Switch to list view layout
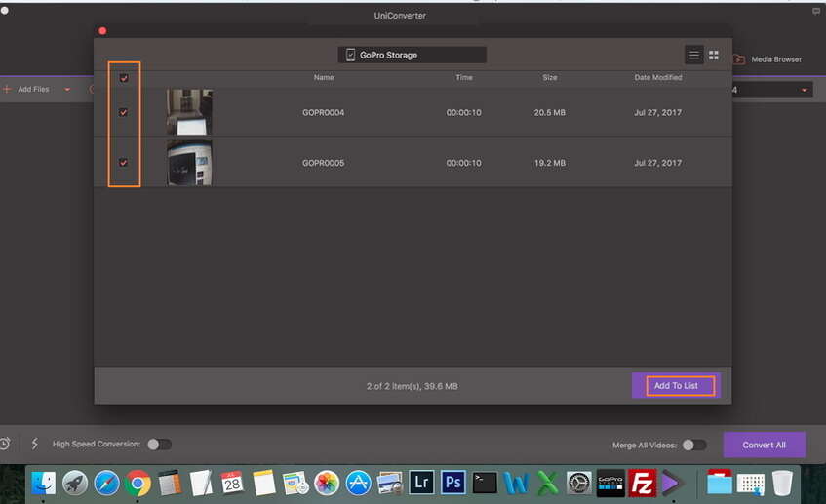Screen dimensions: 826x504 pos(694,55)
